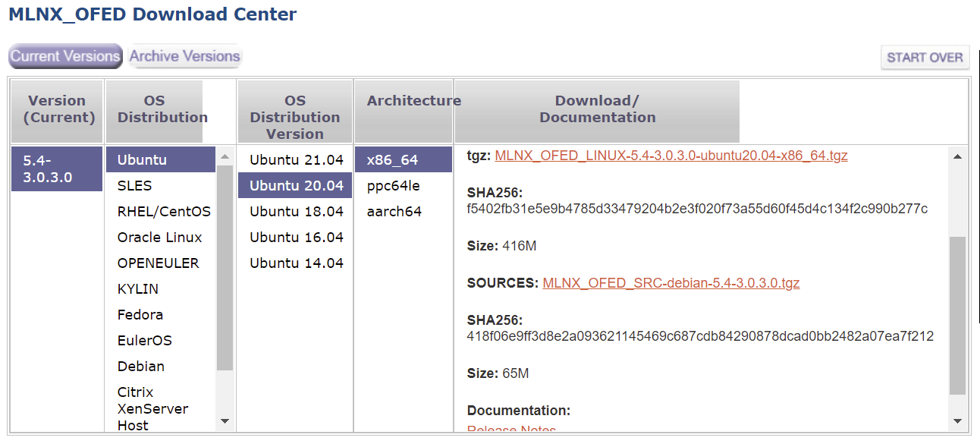Click the Size 65M text
This screenshot has height=444, width=980.
click(x=498, y=373)
